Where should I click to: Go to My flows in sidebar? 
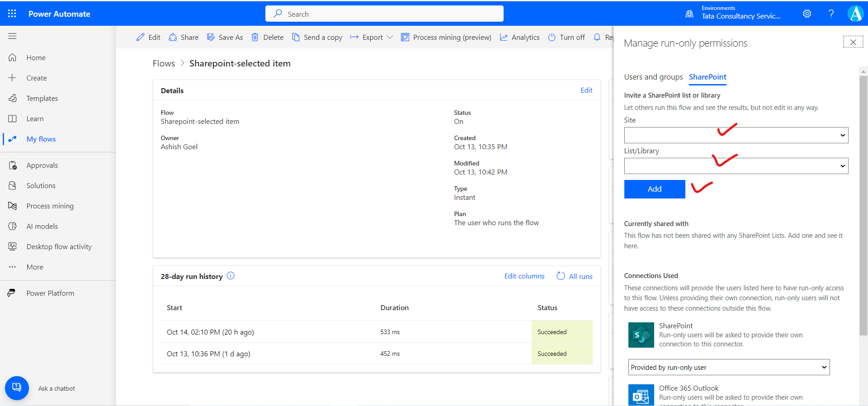(x=41, y=139)
